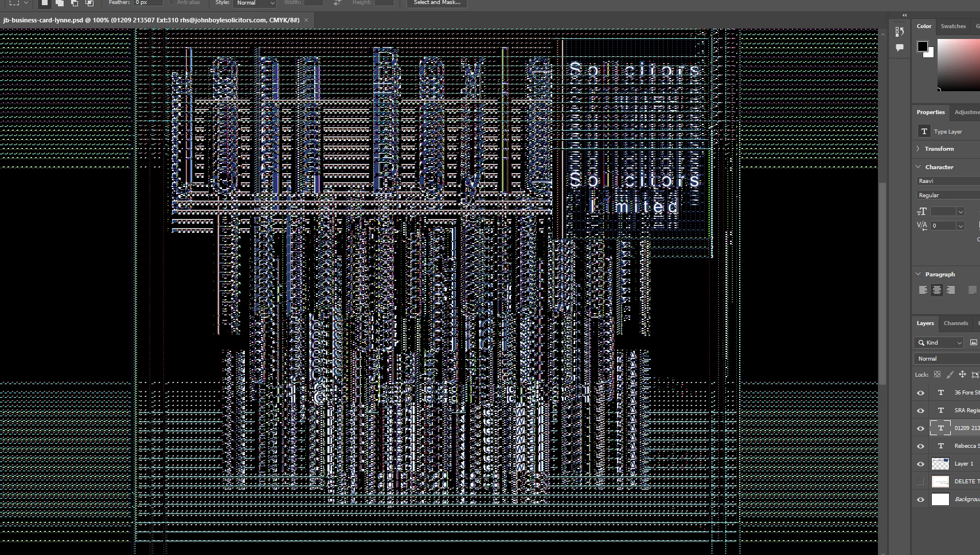980x555 pixels.
Task: Hide the Background layer
Action: [920, 499]
